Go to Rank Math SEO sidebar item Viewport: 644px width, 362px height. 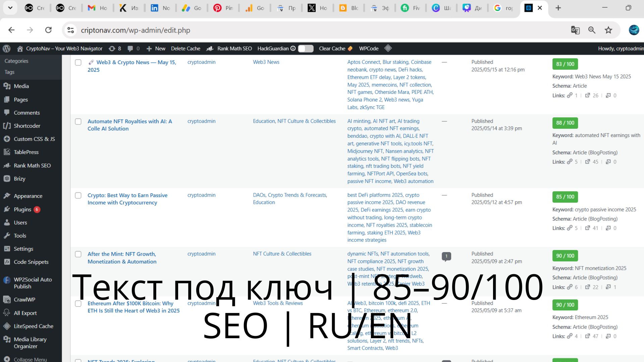click(x=32, y=166)
